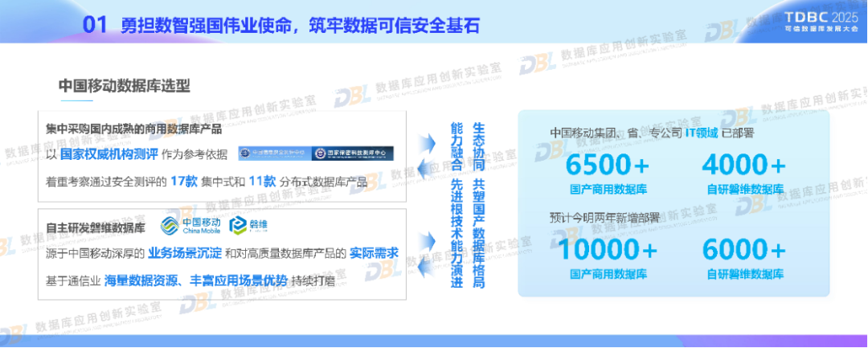
Task: Click the words "作为参考依据"
Action: point(194,155)
